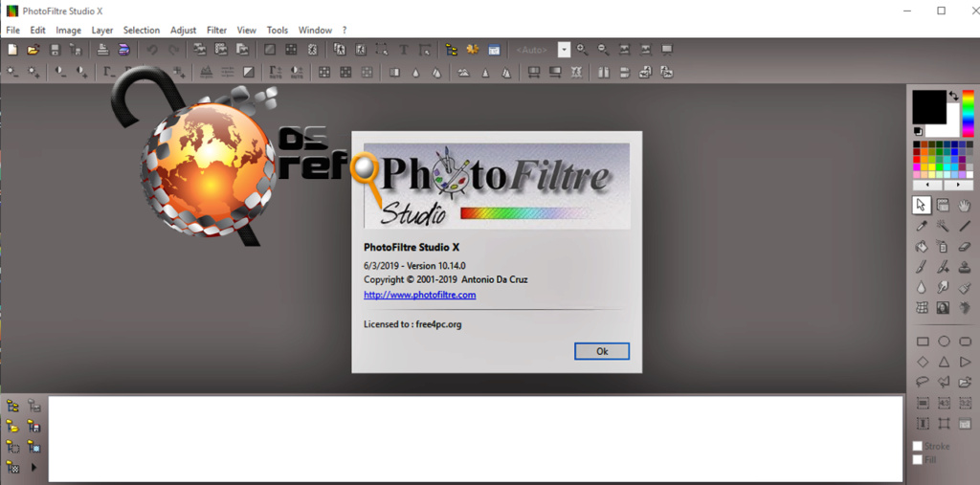This screenshot has width=980, height=485.
Task: Click the play arrow in bottom-left panel
Action: pyautogui.click(x=33, y=466)
